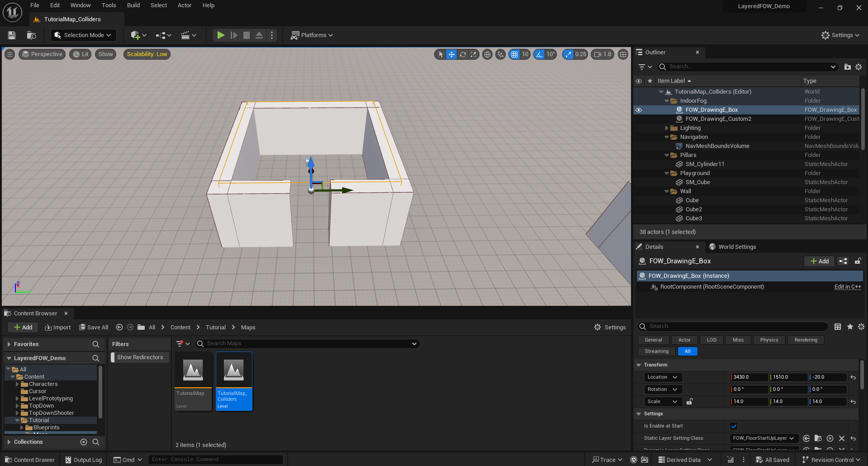Open the Output Log panel
Screen dimensions: 868x466
coord(84,460)
